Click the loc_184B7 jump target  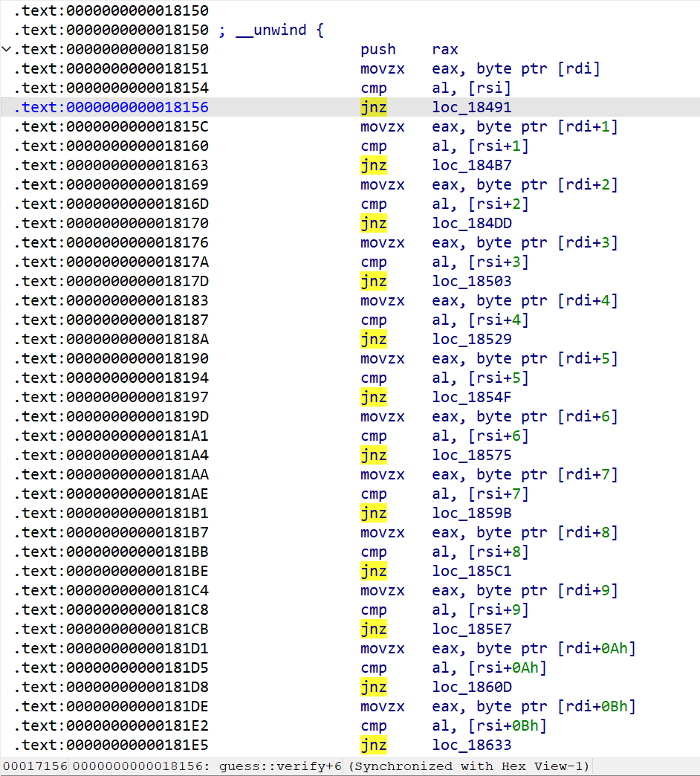coord(471,166)
